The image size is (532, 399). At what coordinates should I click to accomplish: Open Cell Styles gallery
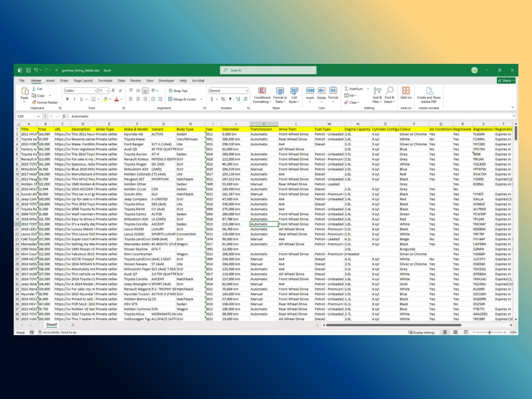[294, 95]
